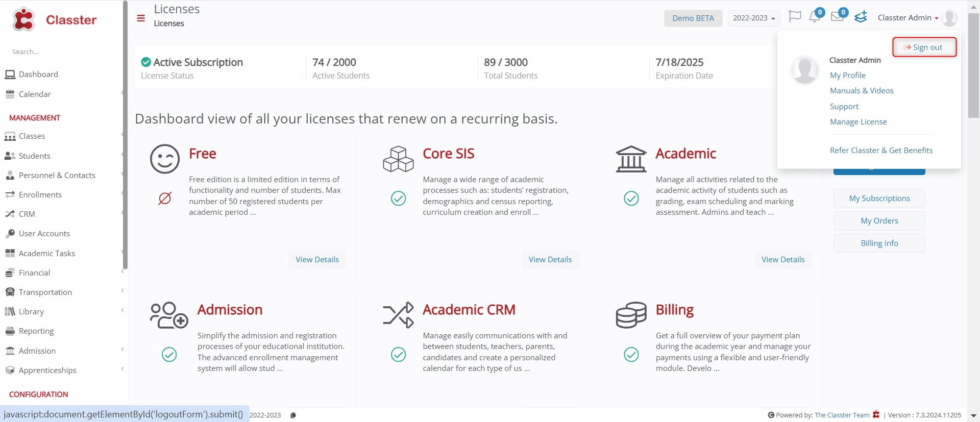The width and height of the screenshot is (980, 422).
Task: Select Support from user menu
Action: [844, 107]
